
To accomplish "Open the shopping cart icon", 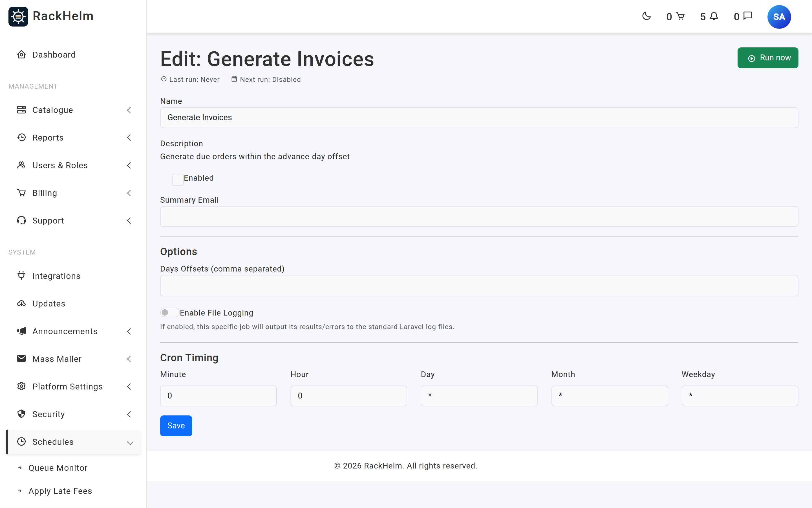I will pyautogui.click(x=680, y=16).
